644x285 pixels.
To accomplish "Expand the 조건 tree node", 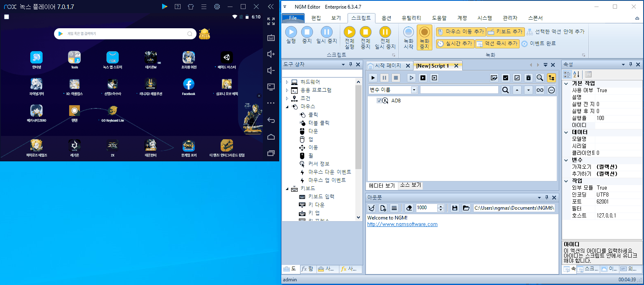I will tap(287, 98).
